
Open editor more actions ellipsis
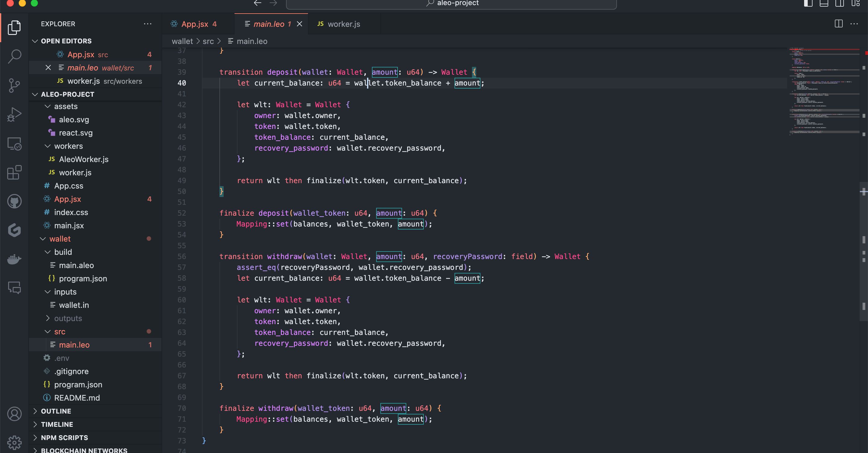click(x=854, y=24)
